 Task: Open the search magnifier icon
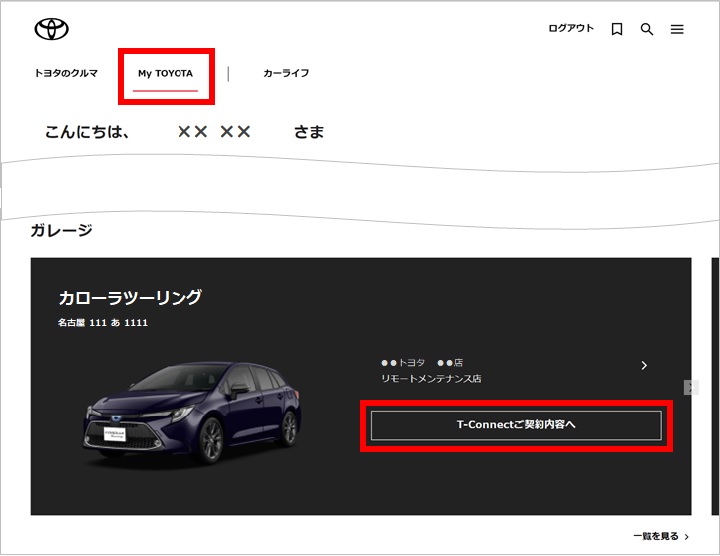pyautogui.click(x=647, y=29)
